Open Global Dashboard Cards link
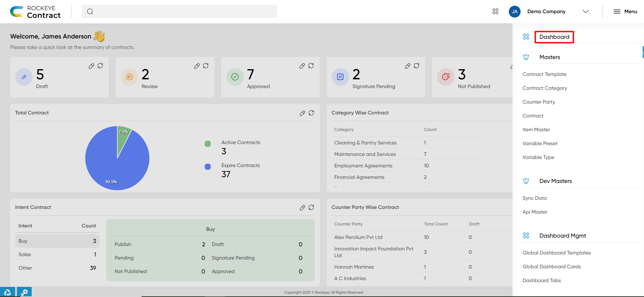The width and height of the screenshot is (644, 297). click(552, 267)
